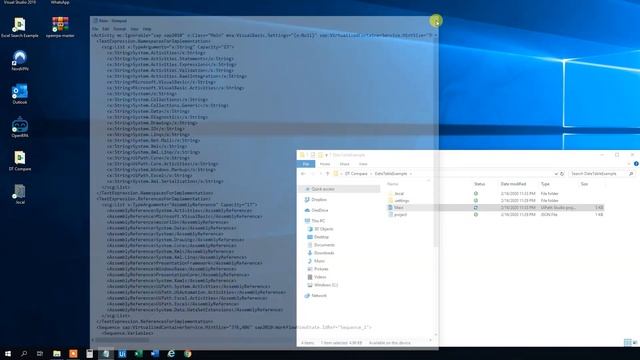The height and width of the screenshot is (360, 640).
Task: Expand the Explorer ribbon chevron
Action: pos(629,164)
